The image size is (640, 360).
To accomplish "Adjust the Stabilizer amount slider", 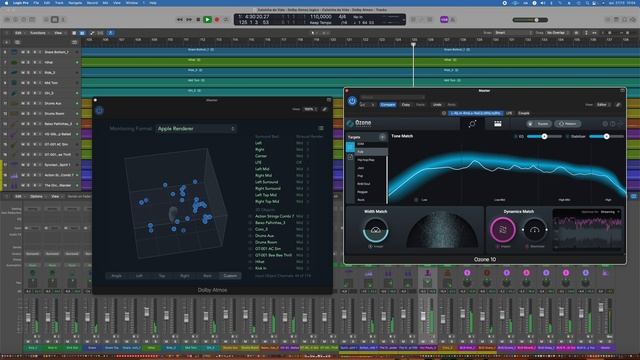I will (x=607, y=136).
